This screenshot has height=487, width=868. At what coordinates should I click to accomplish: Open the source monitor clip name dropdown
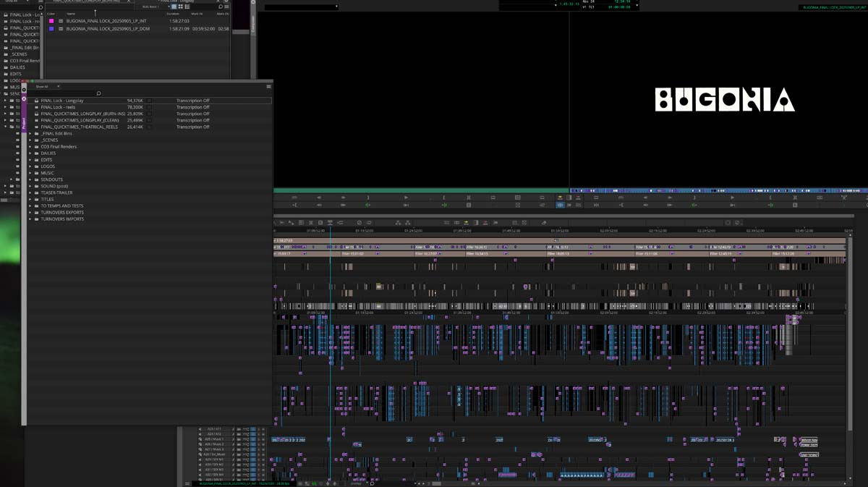302,7
